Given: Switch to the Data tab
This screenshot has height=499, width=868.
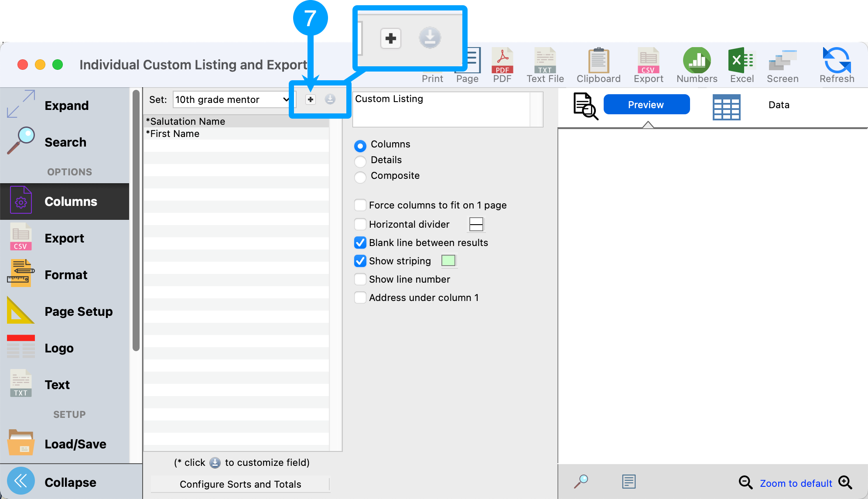Looking at the screenshot, I should pyautogui.click(x=779, y=105).
